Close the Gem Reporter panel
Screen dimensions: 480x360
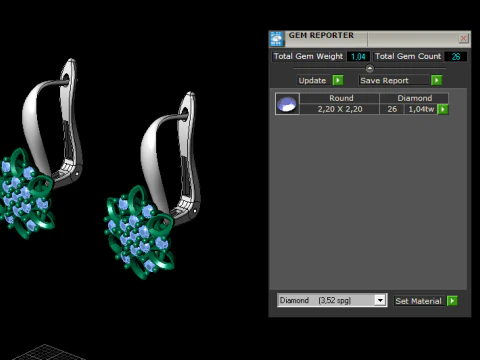point(463,38)
